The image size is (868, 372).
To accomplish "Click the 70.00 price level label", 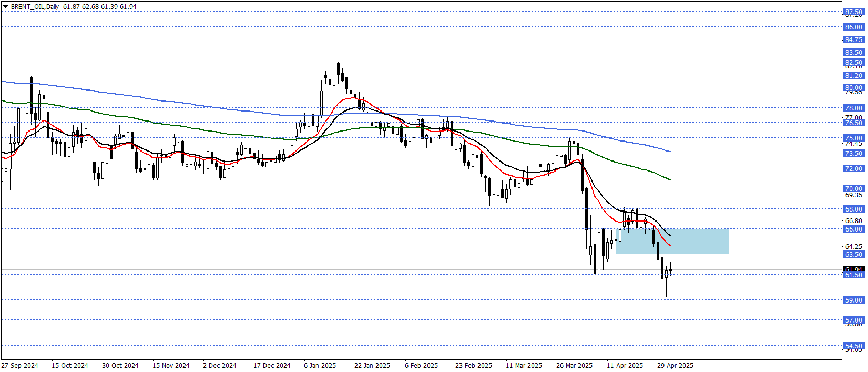I will point(854,188).
